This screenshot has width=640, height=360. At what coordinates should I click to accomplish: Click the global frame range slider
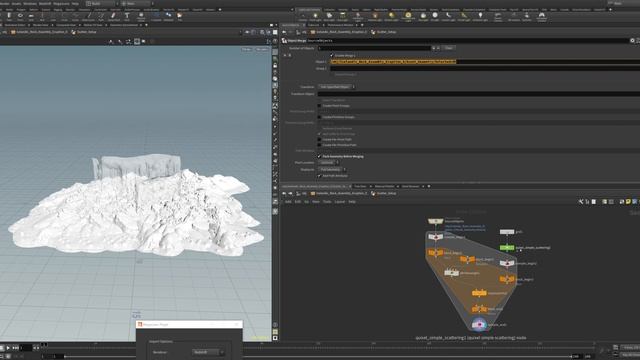(x=318, y=356)
